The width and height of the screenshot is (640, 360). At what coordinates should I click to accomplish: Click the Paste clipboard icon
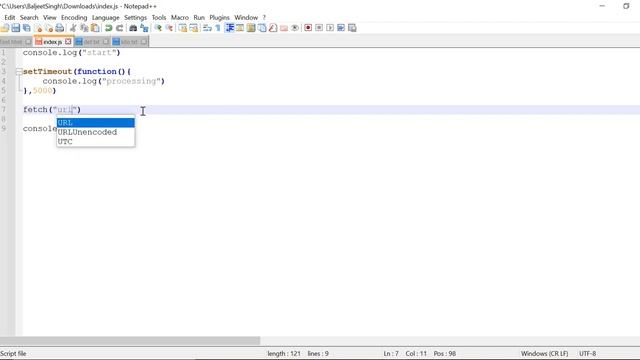(x=95, y=28)
